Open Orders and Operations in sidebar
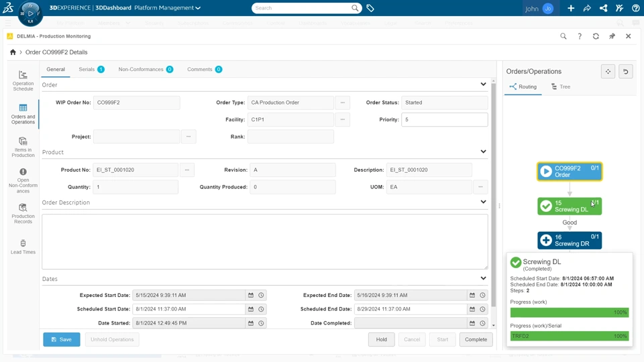The height and width of the screenshot is (362, 644). pos(23,114)
